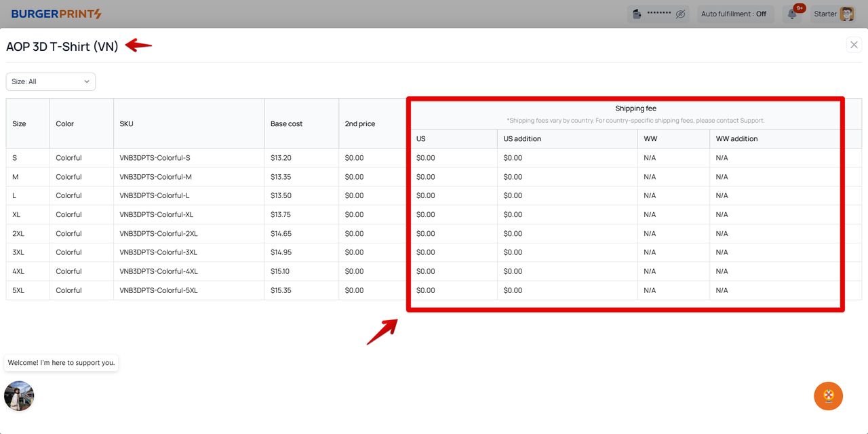Click the SKU column header
This screenshot has width=868, height=434.
click(x=126, y=123)
